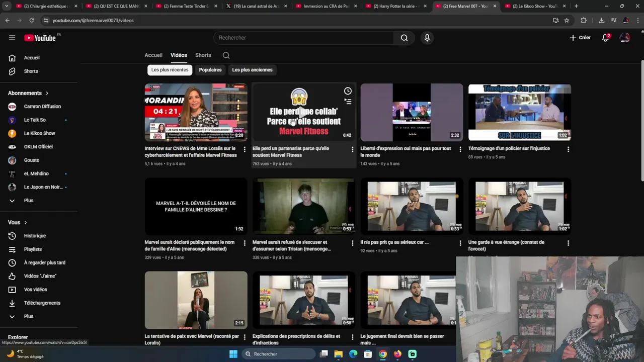Switch to the Shorts channel tab

pyautogui.click(x=203, y=55)
